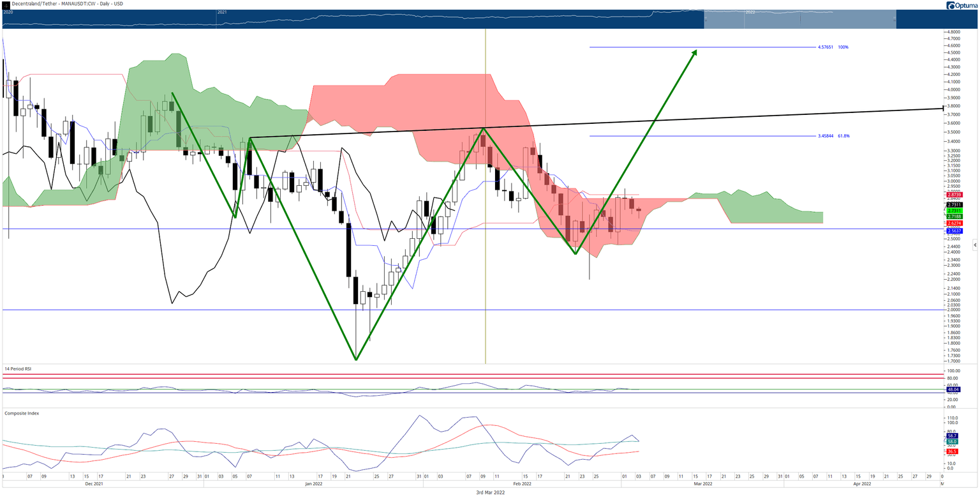Click the Composite Index value tag 58.0
The image size is (980, 500).
[951, 442]
